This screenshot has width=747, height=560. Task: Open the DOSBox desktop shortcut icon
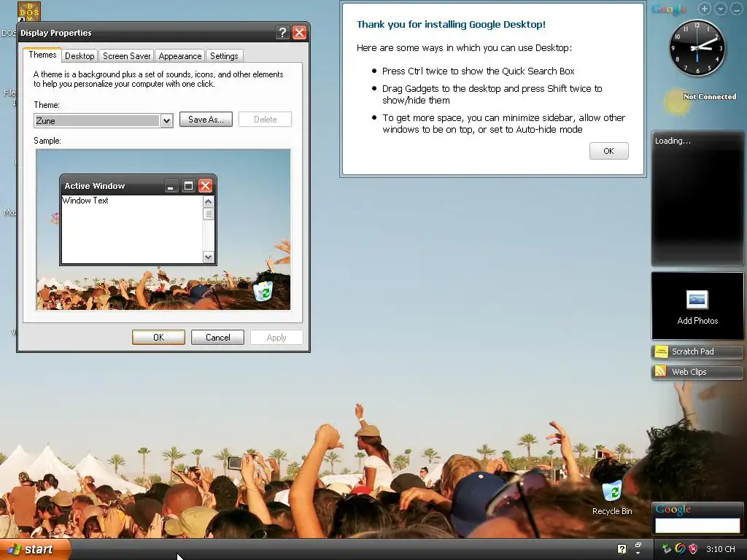click(29, 12)
